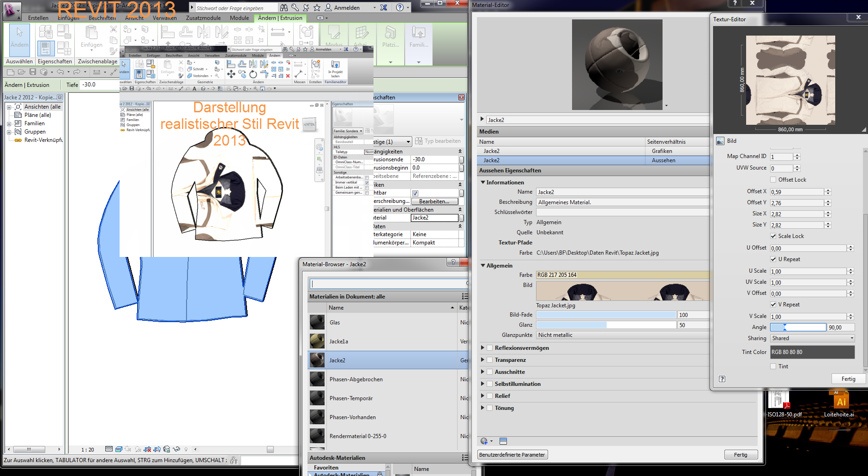Click the star favorites icon in title bar
Viewport: 868px width, 476px height.
pos(317,7)
